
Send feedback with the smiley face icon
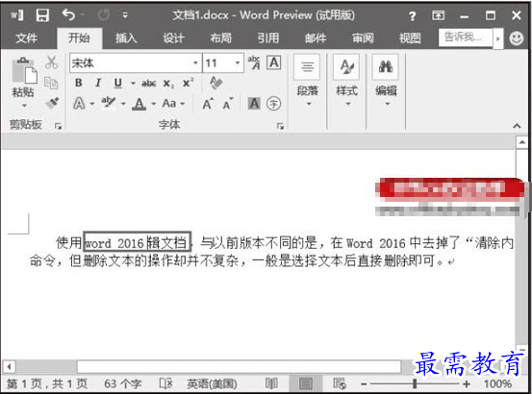pyautogui.click(x=516, y=37)
